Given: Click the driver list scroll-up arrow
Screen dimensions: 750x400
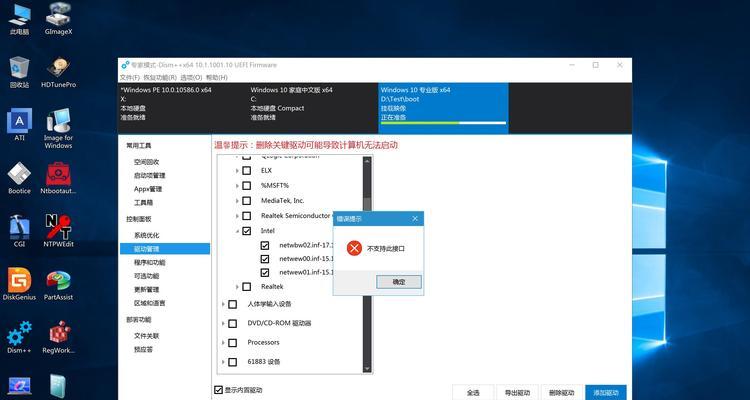Looking at the screenshot, I should 367,161.
